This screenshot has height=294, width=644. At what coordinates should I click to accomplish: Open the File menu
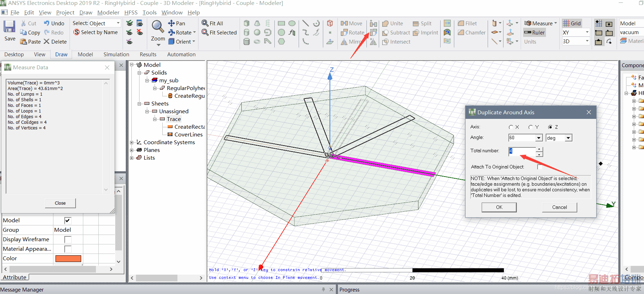coord(15,13)
